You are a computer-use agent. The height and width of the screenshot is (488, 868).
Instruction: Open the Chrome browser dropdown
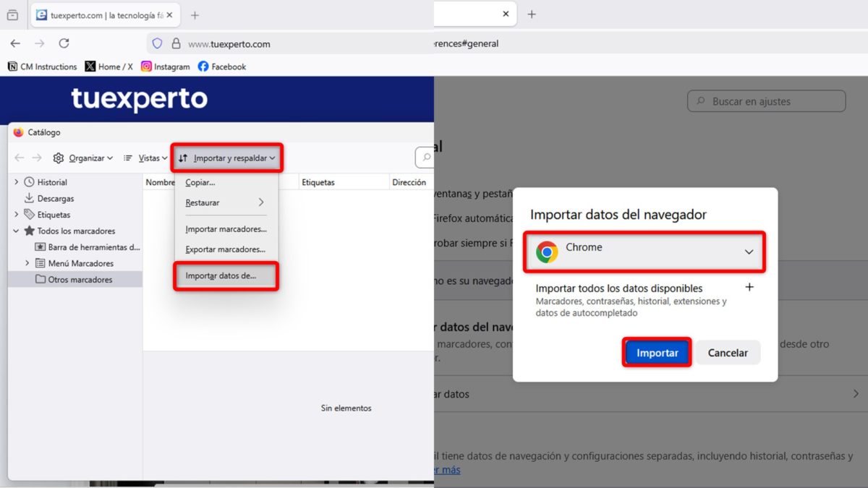coord(644,252)
